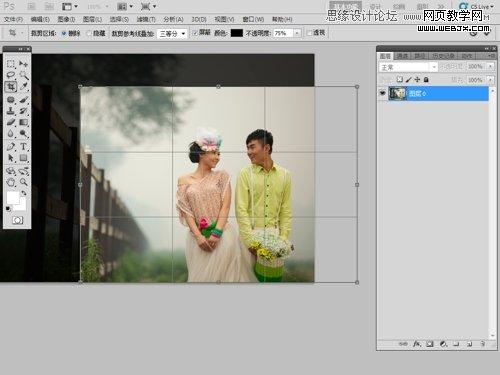Add a layer style with fx button
This screenshot has height=375, width=500.
click(x=417, y=344)
